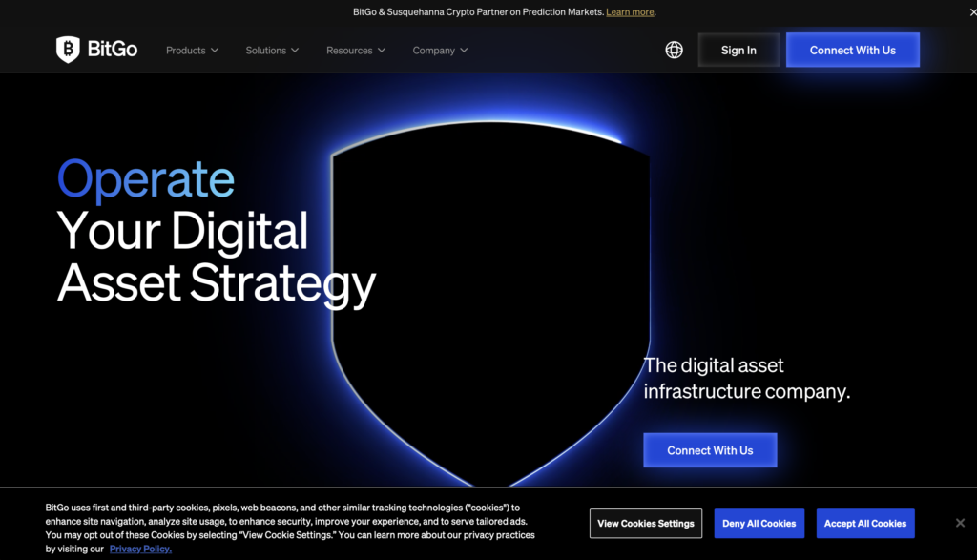Image resolution: width=977 pixels, height=560 pixels.
Task: Open View Cookies Settings
Action: tap(646, 523)
